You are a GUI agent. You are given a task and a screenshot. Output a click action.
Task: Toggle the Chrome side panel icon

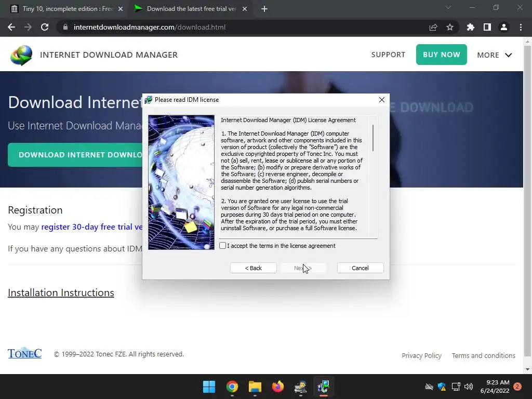click(x=487, y=27)
